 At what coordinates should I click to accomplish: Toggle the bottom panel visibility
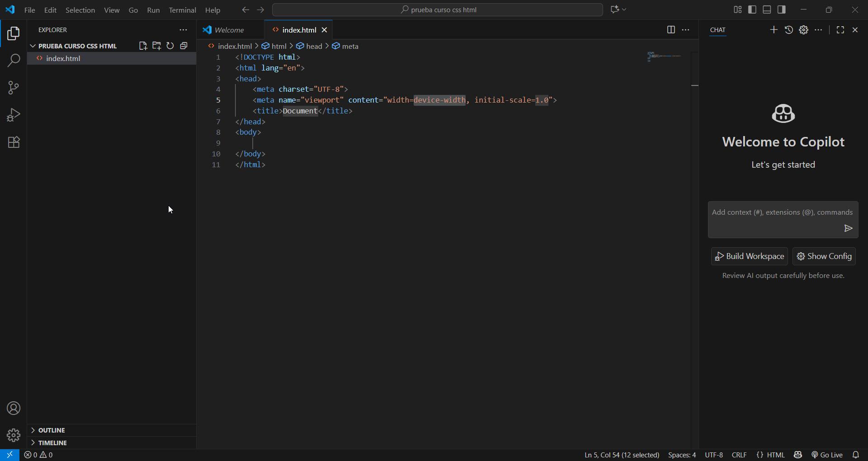pos(767,9)
